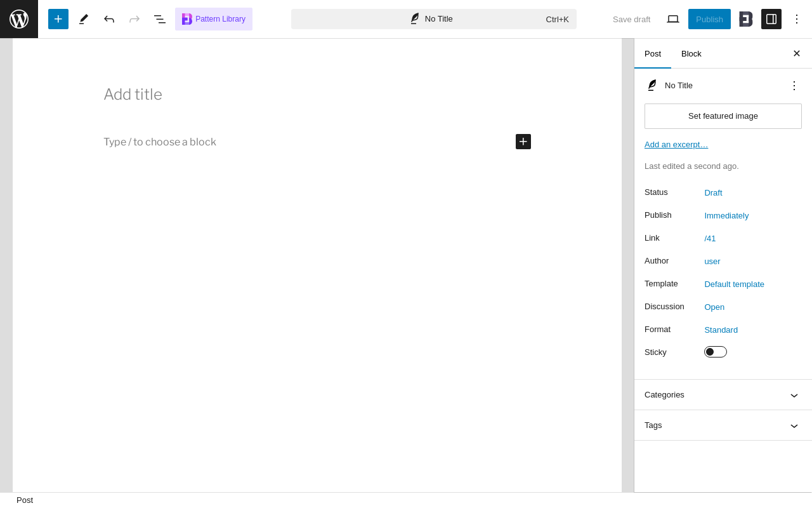Click Add an excerpt link

(676, 144)
